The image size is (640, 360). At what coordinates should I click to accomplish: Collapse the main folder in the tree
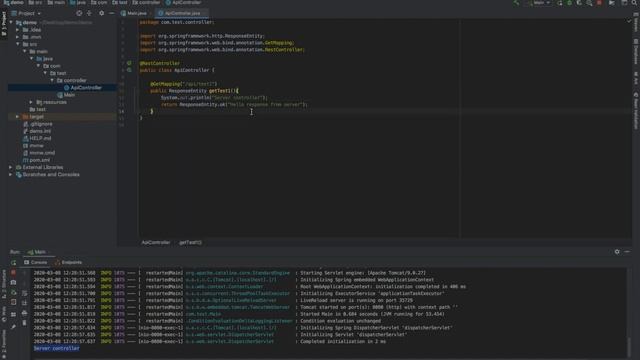point(25,51)
